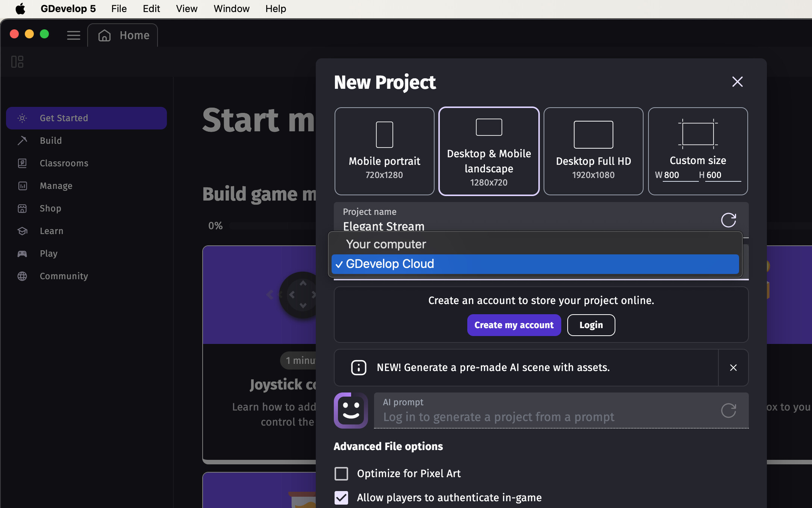This screenshot has height=508, width=812.
Task: Click the Create my account button
Action: point(514,325)
